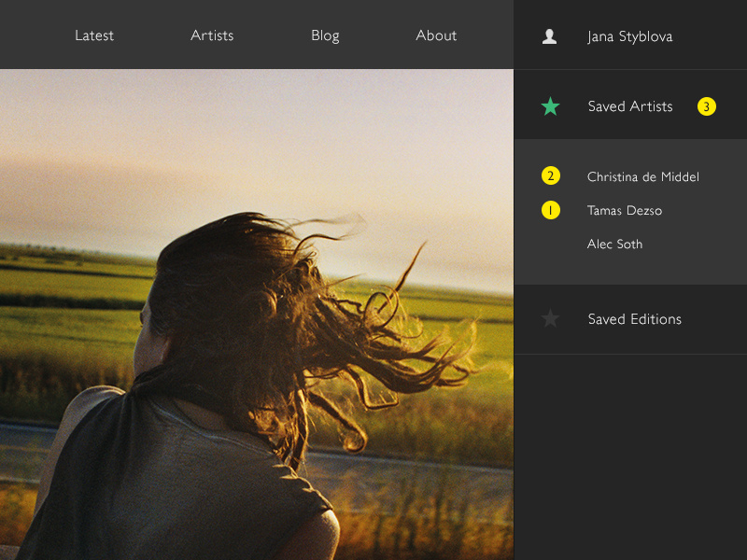
Task: Click the green star beside Saved Artists
Action: (x=550, y=106)
